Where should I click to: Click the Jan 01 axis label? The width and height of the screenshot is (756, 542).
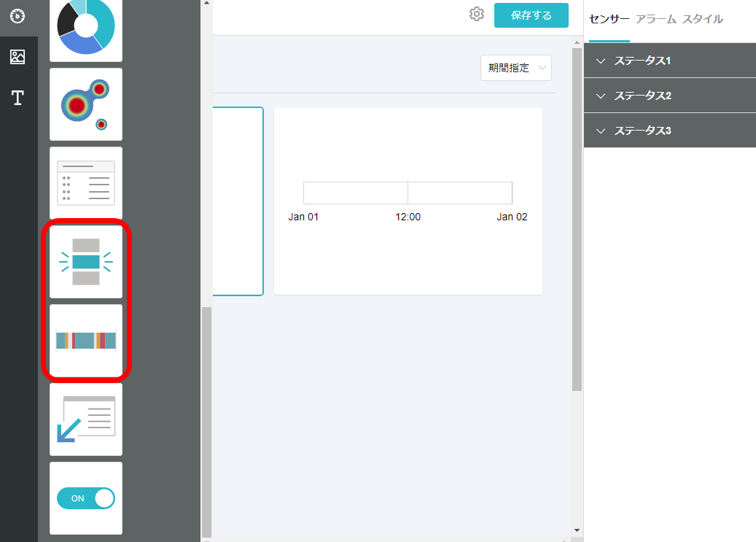[x=303, y=217]
